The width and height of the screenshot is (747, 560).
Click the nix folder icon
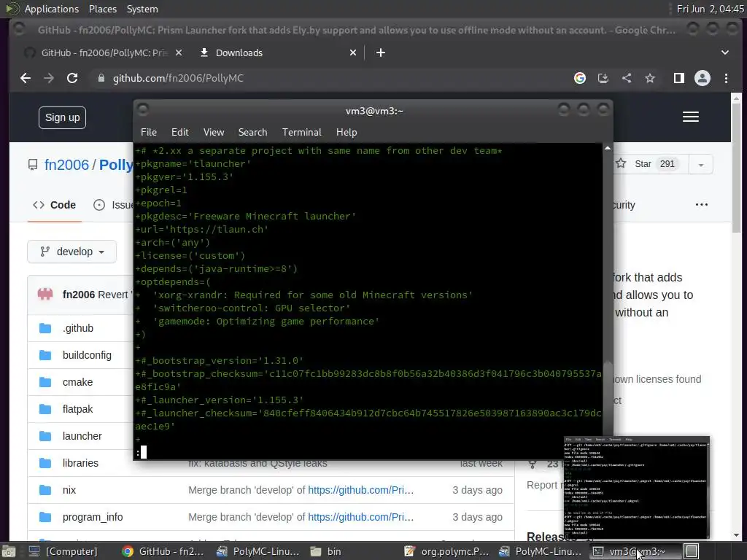tap(45, 490)
